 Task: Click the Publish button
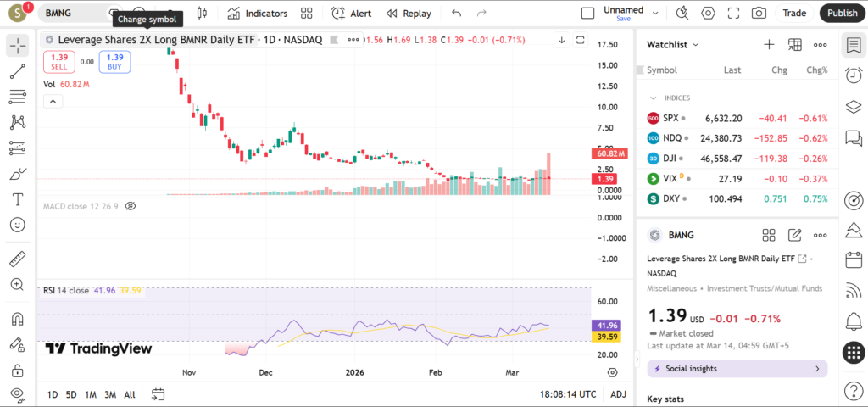[x=842, y=14]
